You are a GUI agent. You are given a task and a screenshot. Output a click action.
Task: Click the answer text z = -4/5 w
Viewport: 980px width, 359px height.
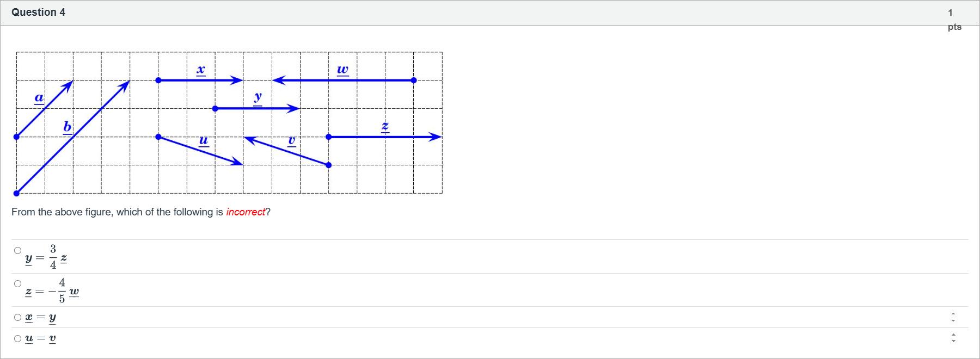[x=53, y=291]
